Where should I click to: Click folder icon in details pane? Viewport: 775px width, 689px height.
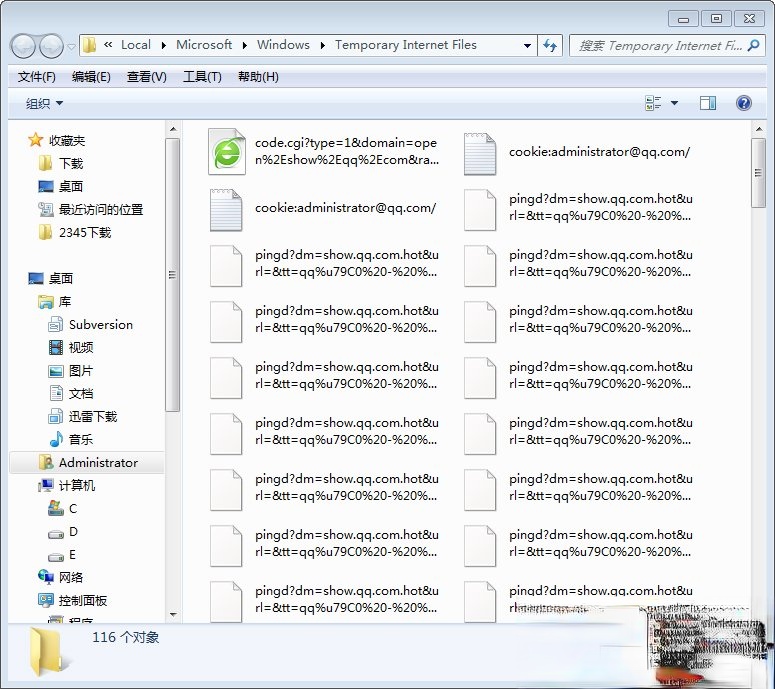(46, 651)
